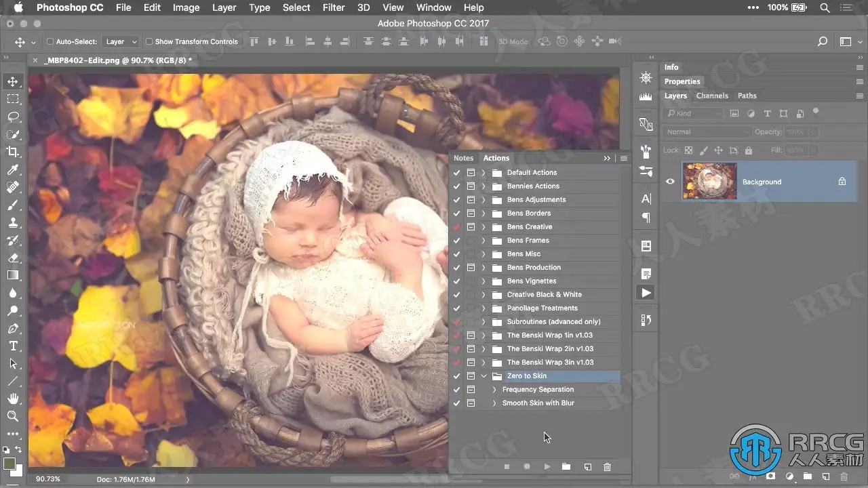Expand the Frequency Separation action
This screenshot has width=868, height=488.
pos(494,390)
